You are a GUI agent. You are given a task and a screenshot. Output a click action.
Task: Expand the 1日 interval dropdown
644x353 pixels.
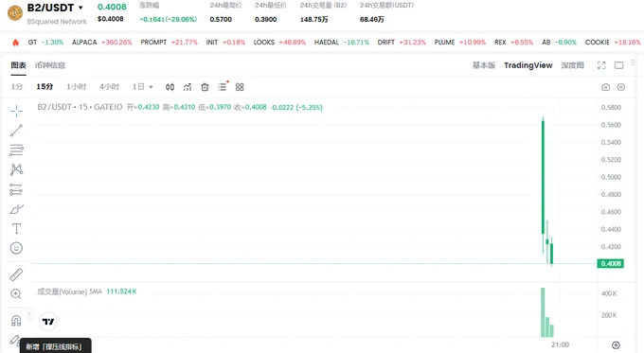142,87
